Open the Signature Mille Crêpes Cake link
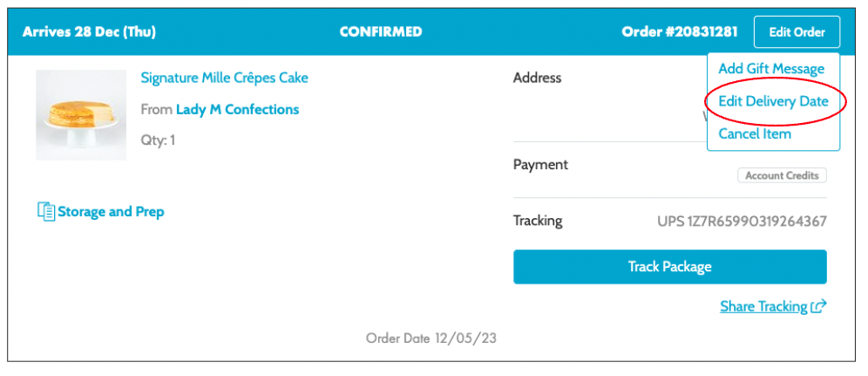The image size is (868, 376). coord(224,78)
